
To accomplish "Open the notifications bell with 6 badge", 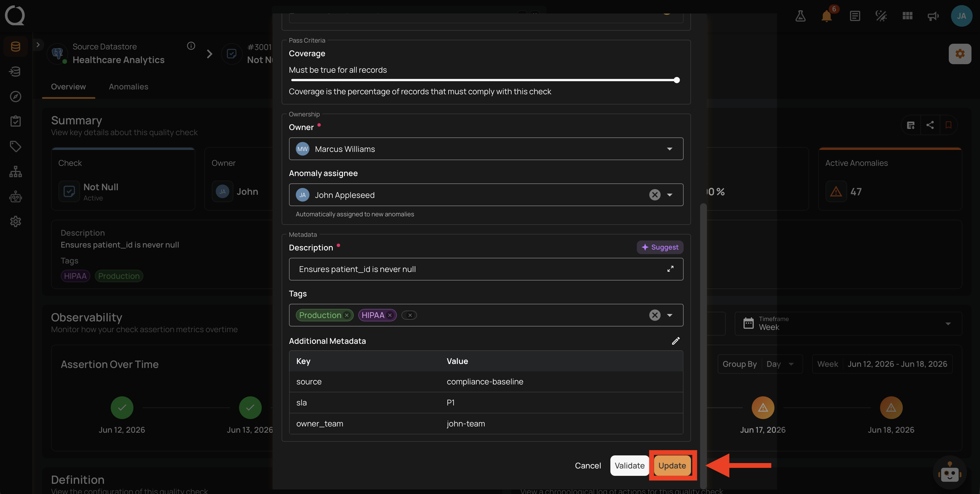I will (827, 16).
